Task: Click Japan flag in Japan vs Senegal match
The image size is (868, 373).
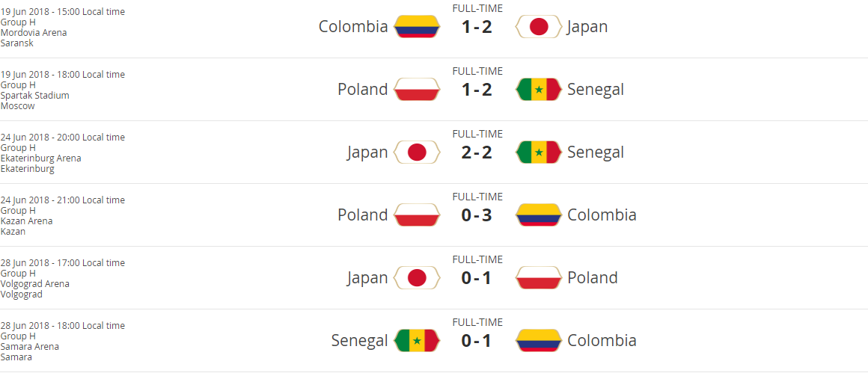Action: pos(417,152)
